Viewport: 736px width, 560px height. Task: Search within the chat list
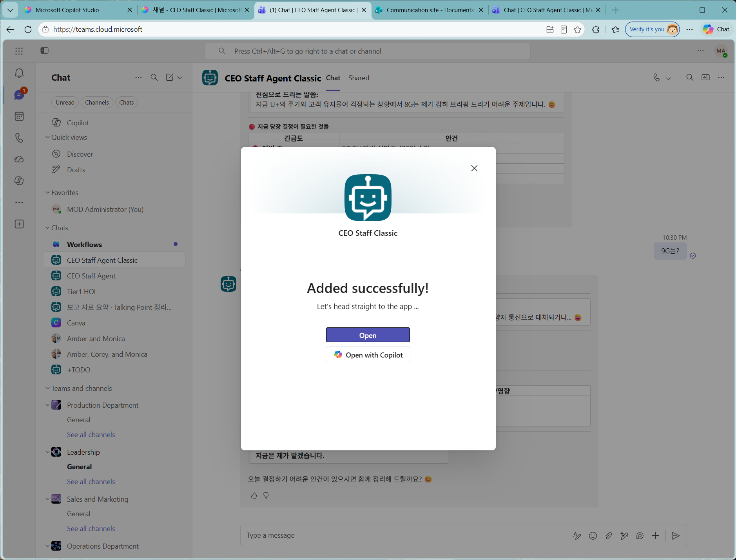click(154, 78)
